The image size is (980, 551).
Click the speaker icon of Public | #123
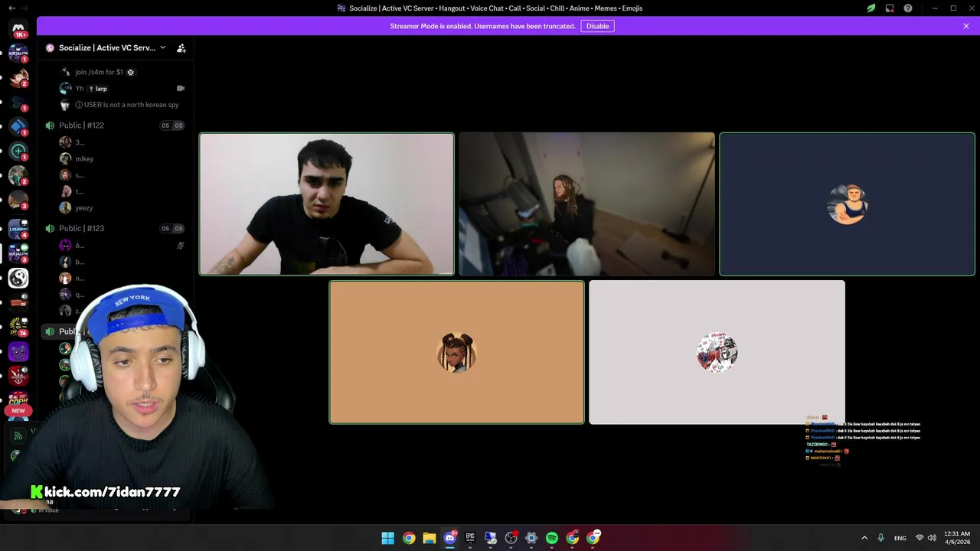(x=50, y=228)
